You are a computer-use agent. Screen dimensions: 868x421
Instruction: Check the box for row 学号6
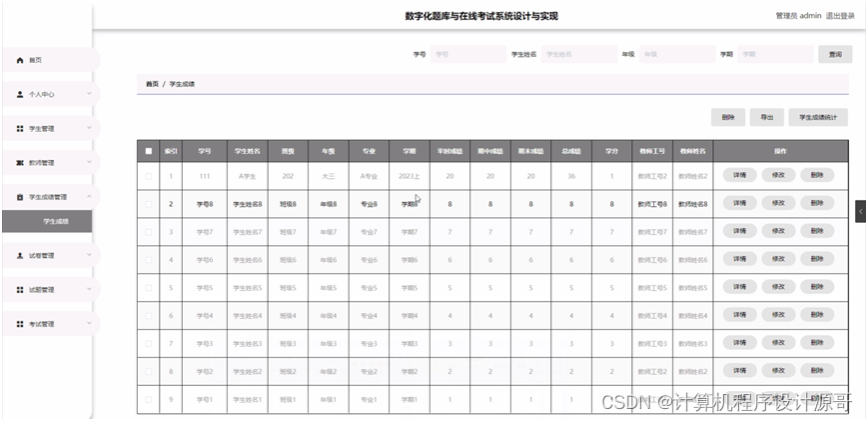(x=149, y=260)
